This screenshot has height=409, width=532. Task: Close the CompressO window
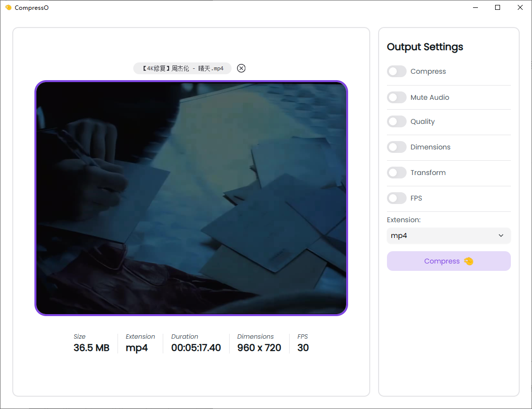[x=520, y=7]
